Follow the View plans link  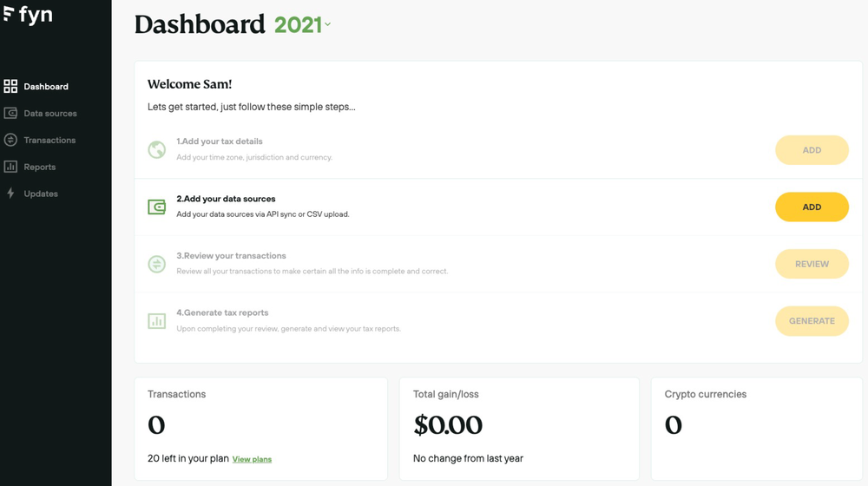point(252,459)
